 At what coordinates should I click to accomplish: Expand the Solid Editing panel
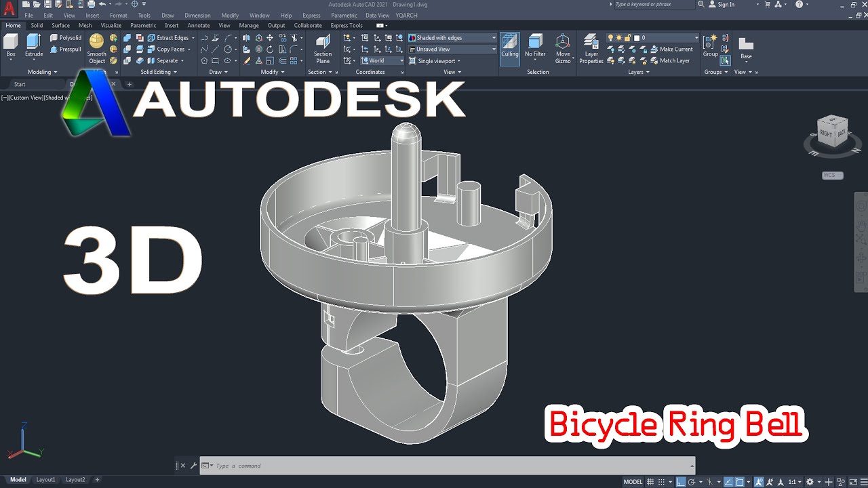click(158, 72)
